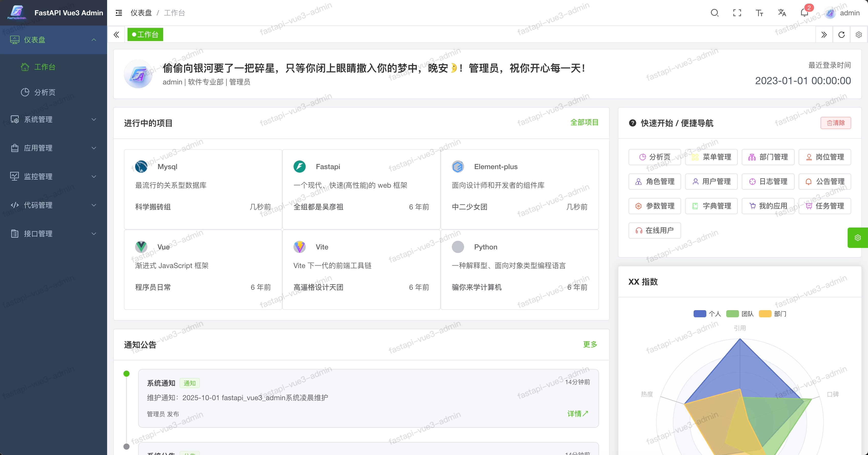Click the 系统管理 gear icon in sidebar

15,119
